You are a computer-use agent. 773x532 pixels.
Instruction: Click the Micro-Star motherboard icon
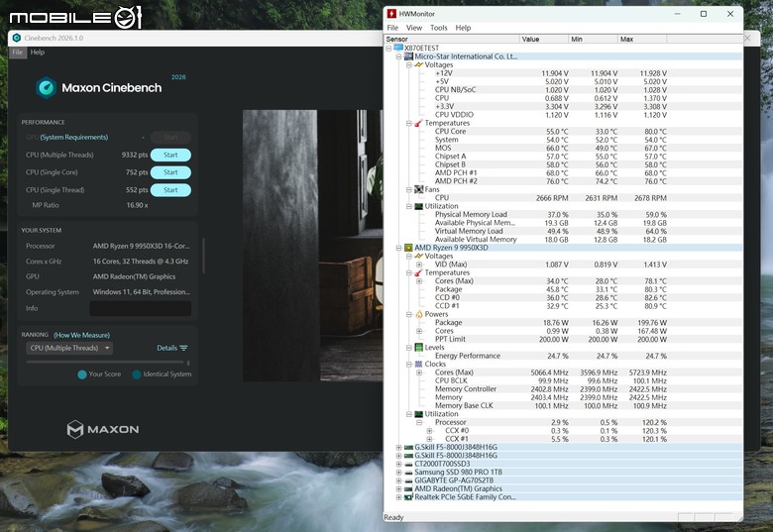[408, 56]
